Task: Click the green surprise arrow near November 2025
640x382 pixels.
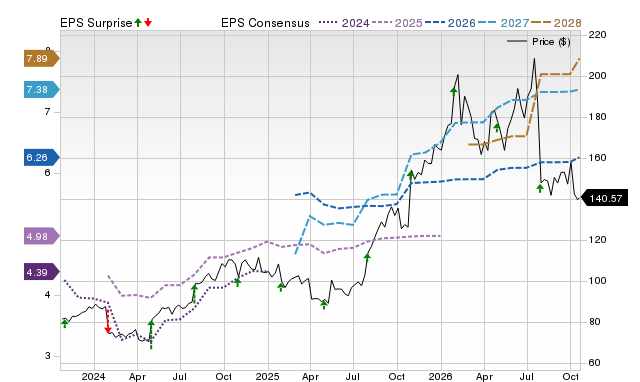Action: [411, 175]
